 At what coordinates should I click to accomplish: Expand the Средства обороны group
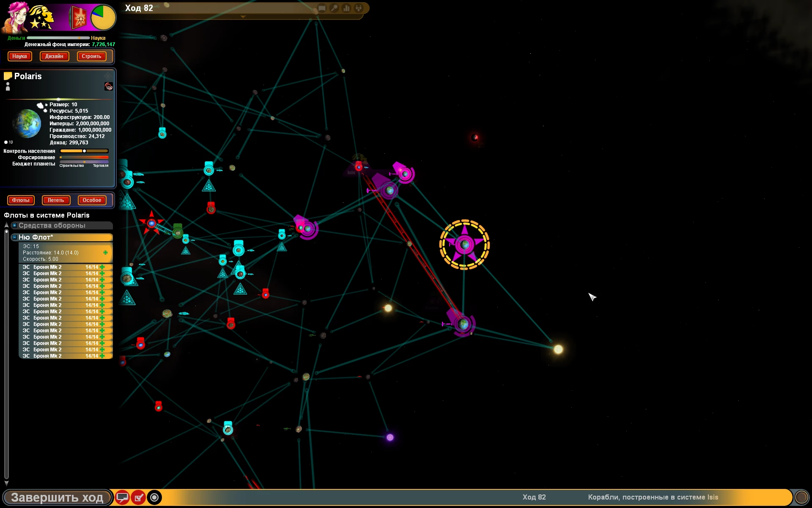point(14,226)
